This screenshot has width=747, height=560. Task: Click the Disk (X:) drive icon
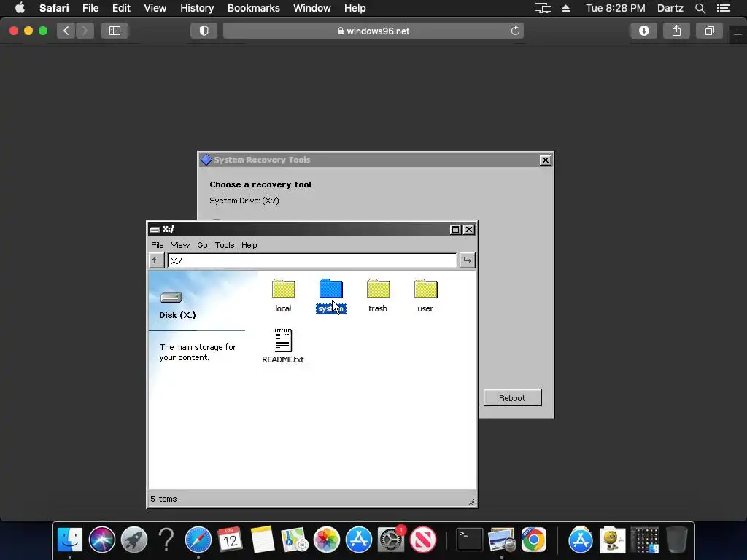tap(171, 297)
